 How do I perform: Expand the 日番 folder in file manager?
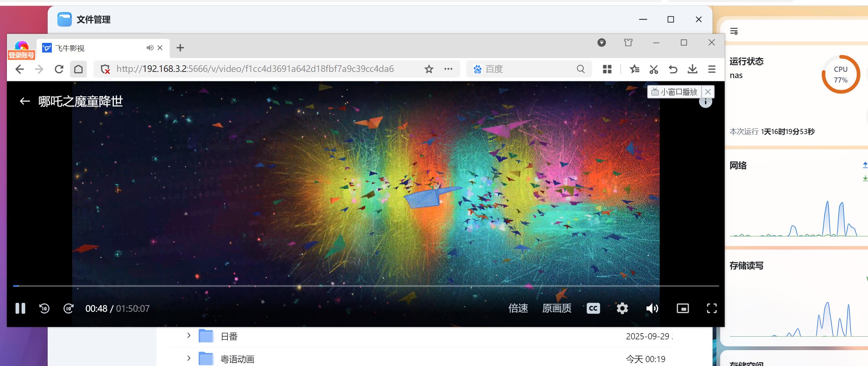point(189,336)
